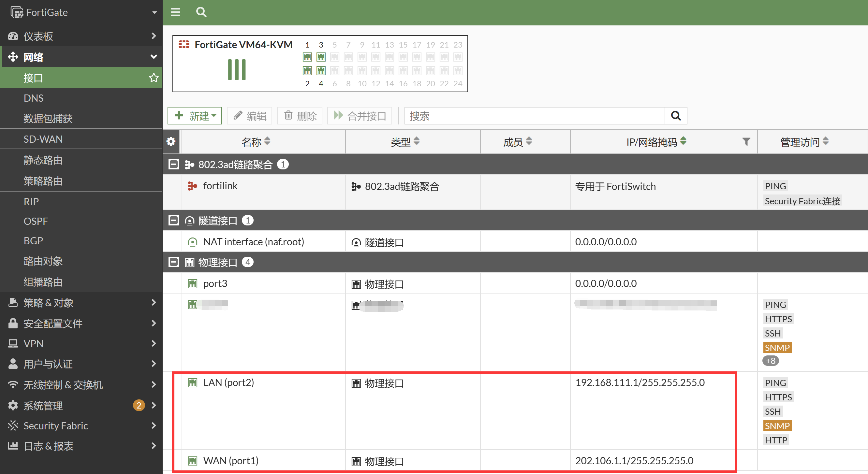Collapse the 隧道接口 group
This screenshot has width=868, height=474.
173,221
